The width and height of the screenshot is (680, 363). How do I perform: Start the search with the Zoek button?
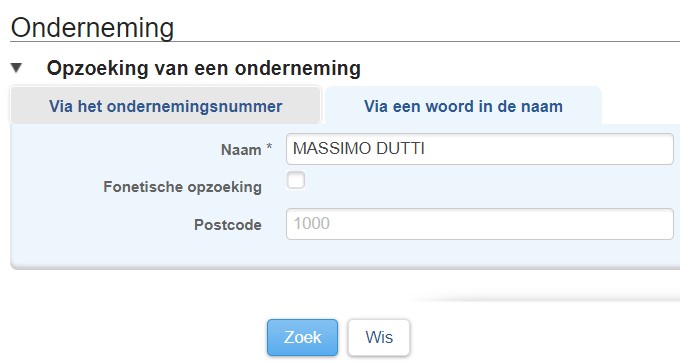302,337
